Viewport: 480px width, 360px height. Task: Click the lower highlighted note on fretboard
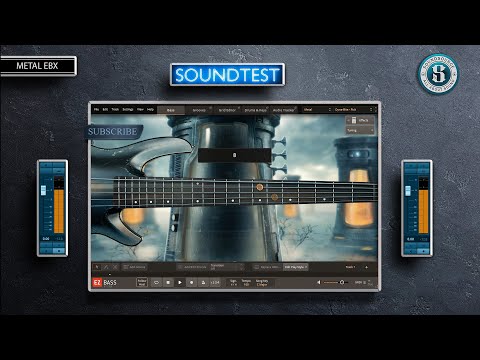[274, 197]
